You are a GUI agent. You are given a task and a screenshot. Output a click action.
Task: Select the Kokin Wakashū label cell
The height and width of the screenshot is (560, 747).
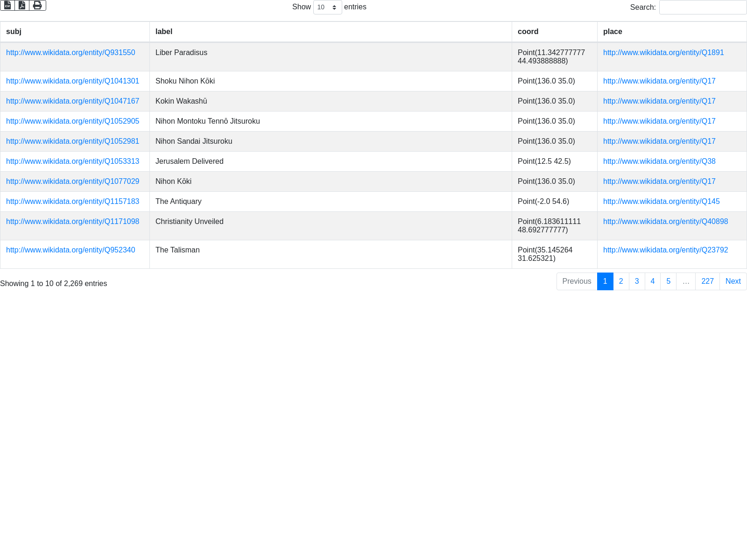pos(331,101)
